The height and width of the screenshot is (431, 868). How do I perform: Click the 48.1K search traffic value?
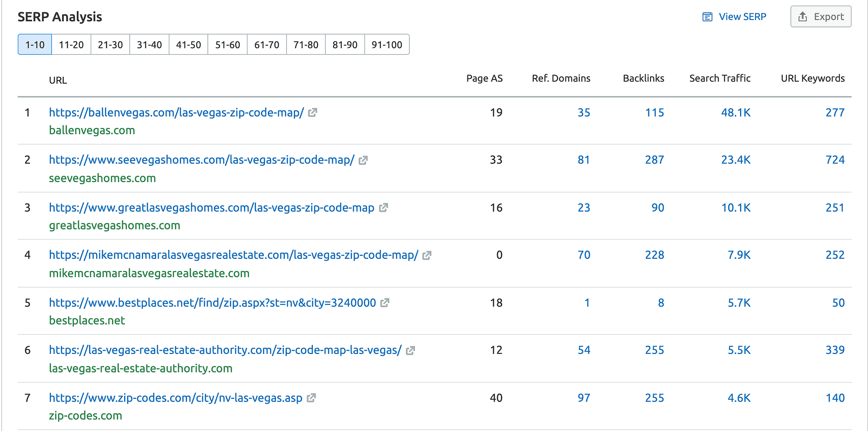click(x=736, y=113)
